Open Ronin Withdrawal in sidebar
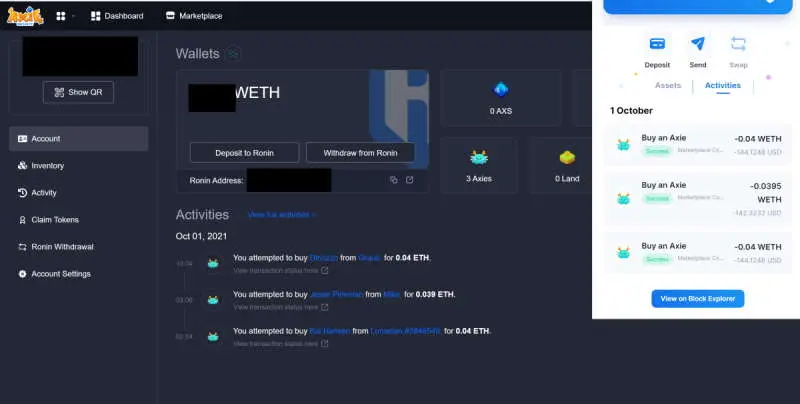The width and height of the screenshot is (800, 404). [x=79, y=247]
